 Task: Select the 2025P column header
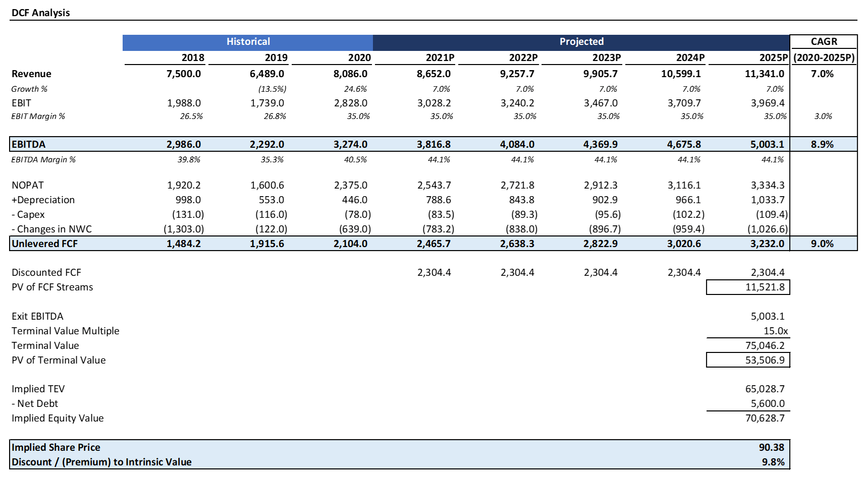774,57
